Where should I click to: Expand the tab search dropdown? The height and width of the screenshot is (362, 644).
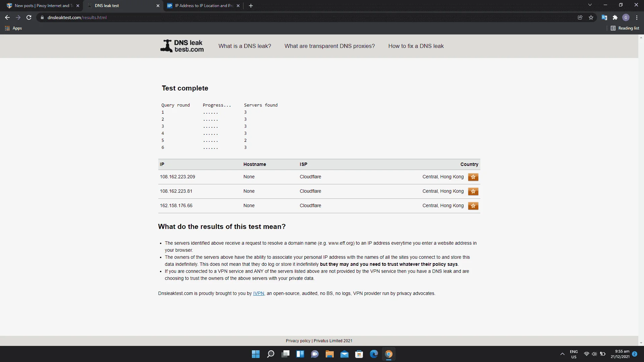click(590, 5)
